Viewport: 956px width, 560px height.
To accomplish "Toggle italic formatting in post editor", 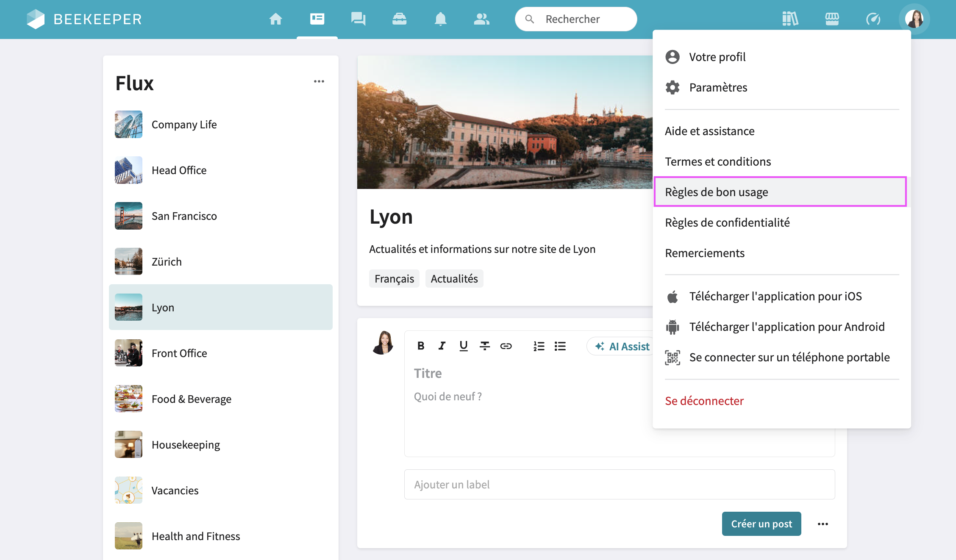I will (442, 346).
